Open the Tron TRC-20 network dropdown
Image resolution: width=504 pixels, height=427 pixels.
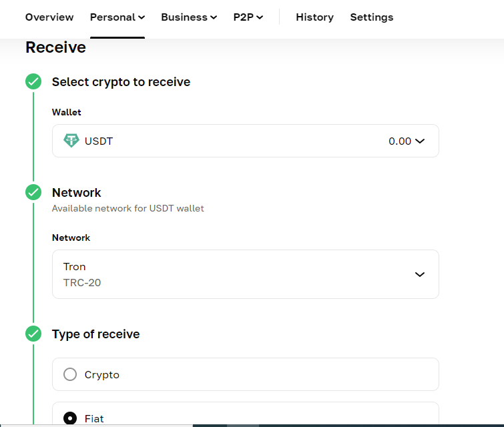pyautogui.click(x=419, y=274)
